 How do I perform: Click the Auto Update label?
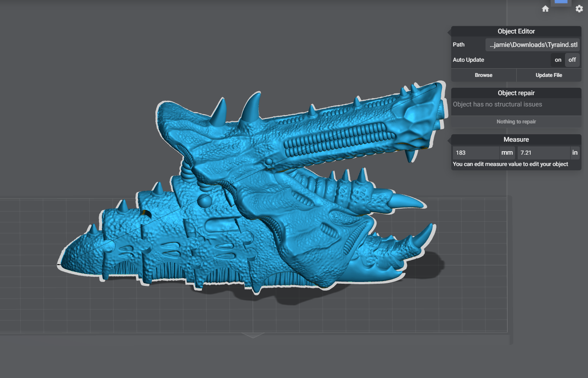pos(469,60)
